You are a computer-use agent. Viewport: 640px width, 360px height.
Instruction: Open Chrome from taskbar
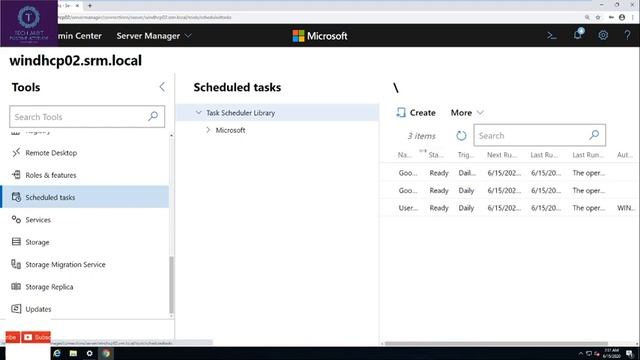[106, 353]
